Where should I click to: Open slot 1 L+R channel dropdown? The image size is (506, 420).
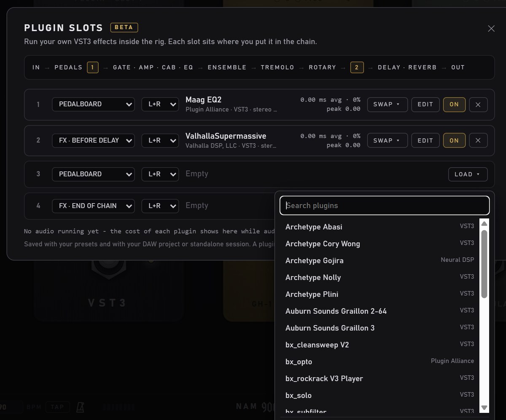tap(160, 104)
